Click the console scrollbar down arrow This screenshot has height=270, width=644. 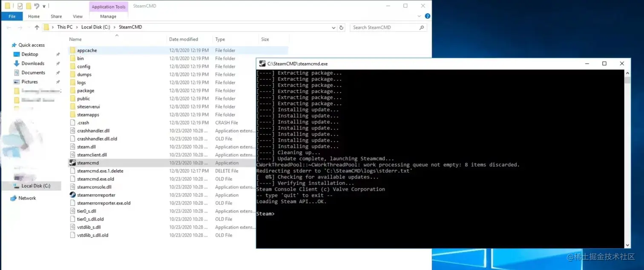[x=627, y=245]
